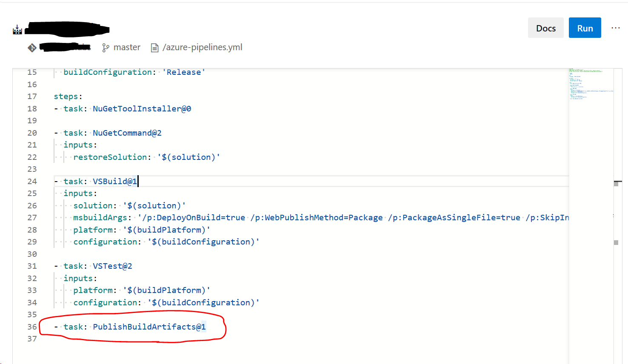628x364 pixels.
Task: Click the VSBuild@1 task text
Action: pyautogui.click(x=115, y=182)
